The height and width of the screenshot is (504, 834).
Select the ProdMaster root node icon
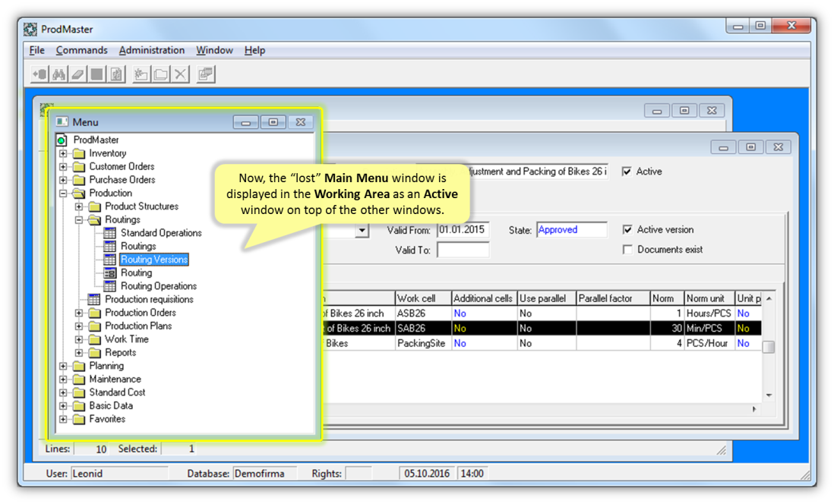[x=62, y=140]
